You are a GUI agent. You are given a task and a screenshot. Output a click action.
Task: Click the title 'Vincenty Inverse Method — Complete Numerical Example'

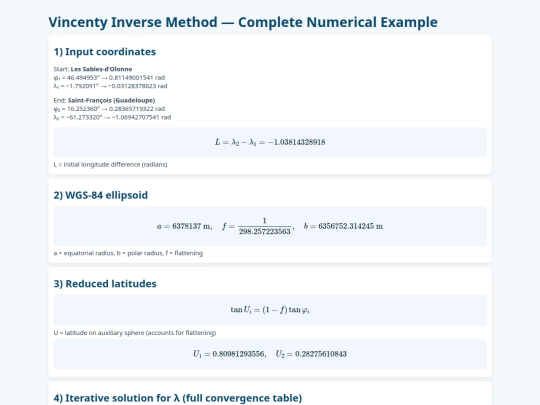243,22
